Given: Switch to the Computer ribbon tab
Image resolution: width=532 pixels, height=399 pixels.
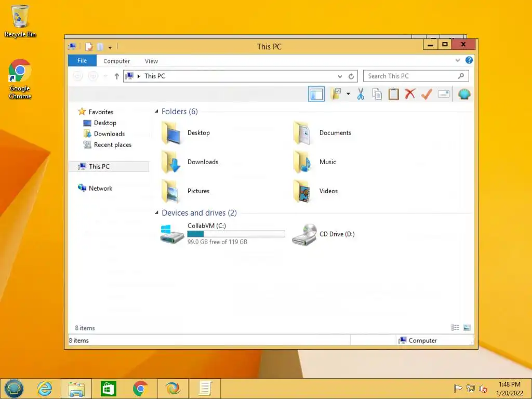Looking at the screenshot, I should click(117, 61).
